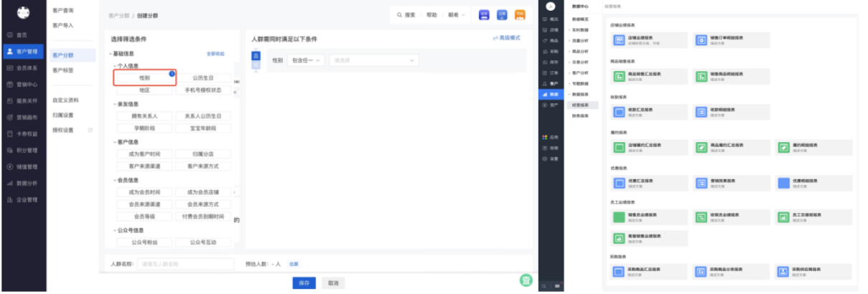Viewport: 868px width, 294px height.
Task: Click the 取消 button
Action: [x=333, y=283]
